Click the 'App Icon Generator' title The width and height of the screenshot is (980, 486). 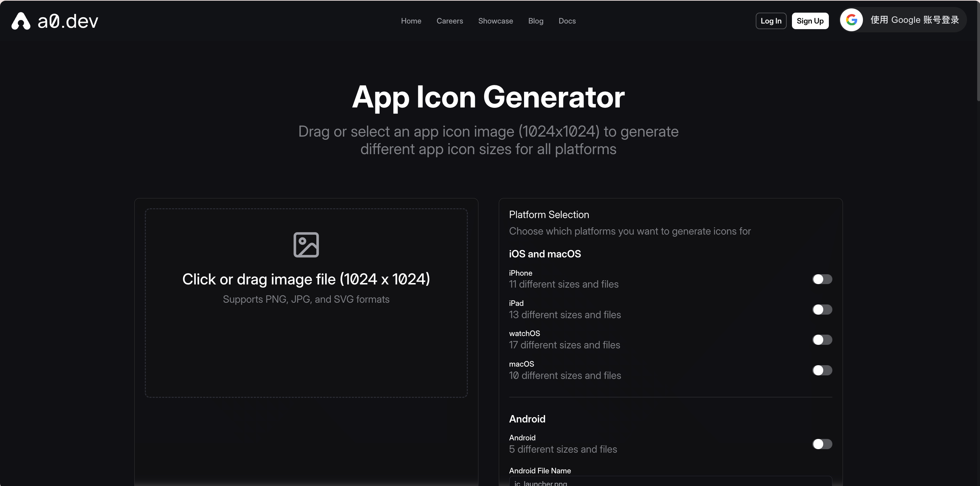[x=488, y=97]
